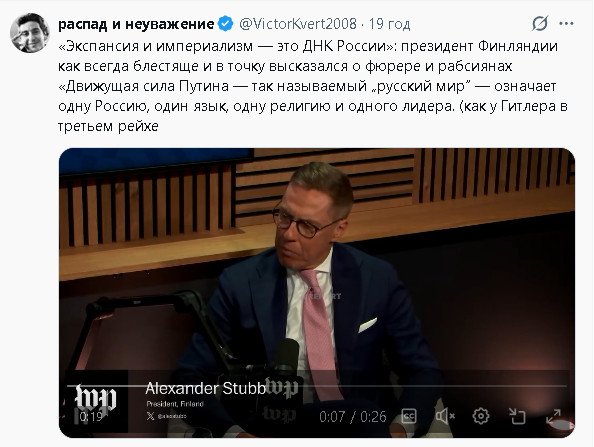Open the post timestamp «19 год»
This screenshot has width=594, height=447.
pos(389,24)
